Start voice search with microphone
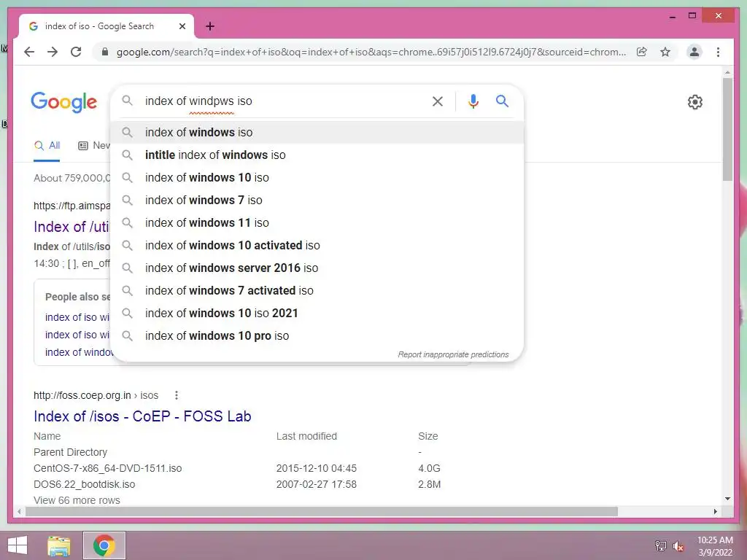This screenshot has height=560, width=747. 473,101
